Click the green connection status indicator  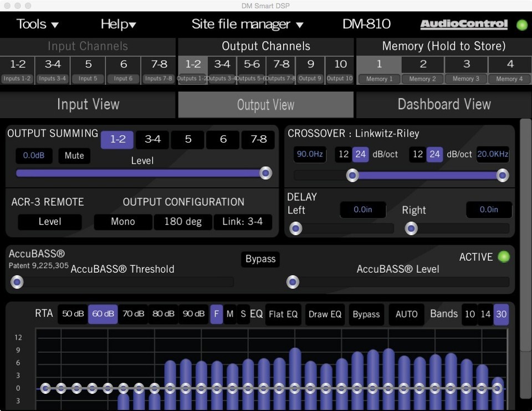521,24
